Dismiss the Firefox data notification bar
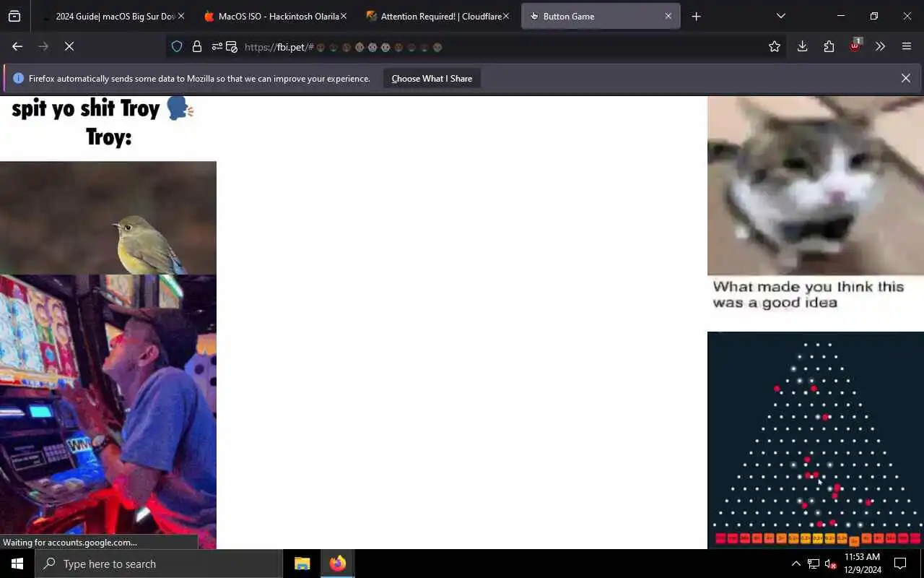Viewport: 924px width, 578px height. coord(905,78)
